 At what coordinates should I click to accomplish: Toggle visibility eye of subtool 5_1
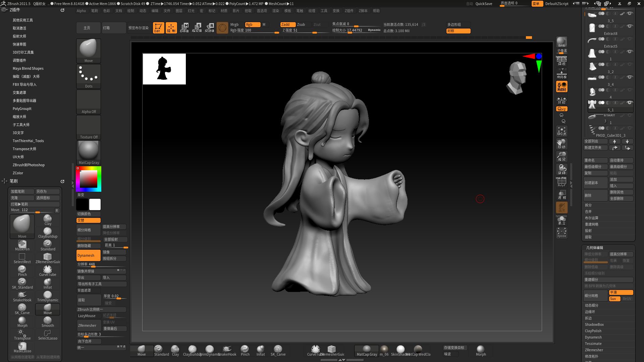[630, 103]
